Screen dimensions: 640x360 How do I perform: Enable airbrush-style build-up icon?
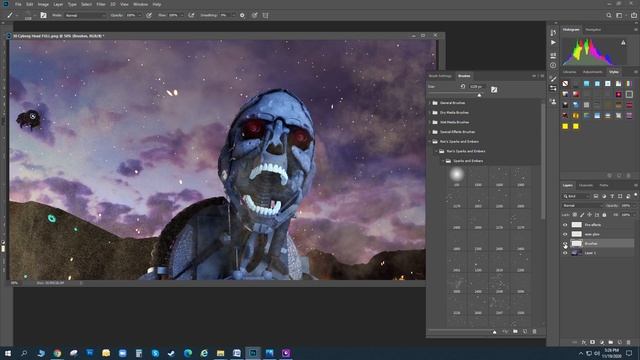point(191,16)
